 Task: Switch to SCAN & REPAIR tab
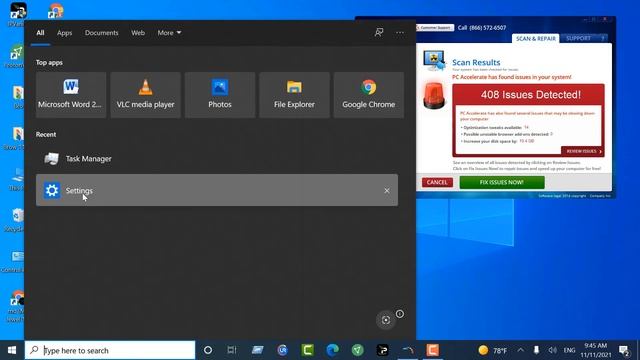[x=536, y=38]
